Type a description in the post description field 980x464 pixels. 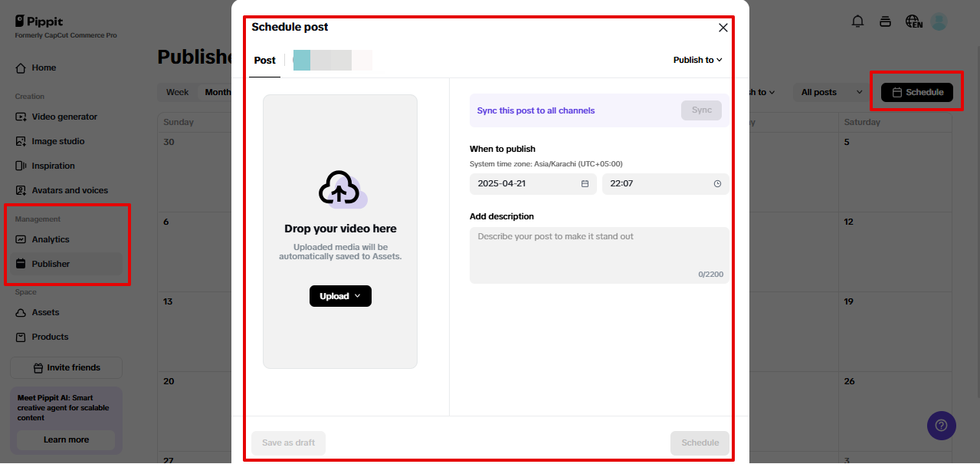click(599, 253)
